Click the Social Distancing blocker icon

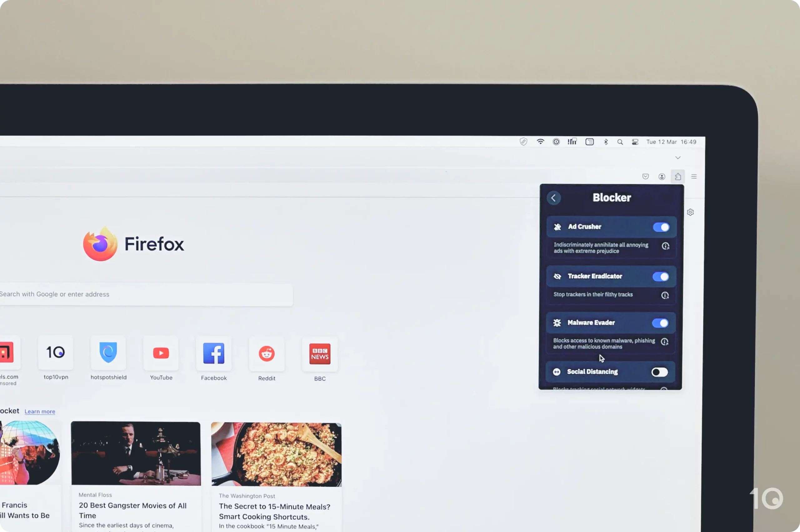coord(556,371)
